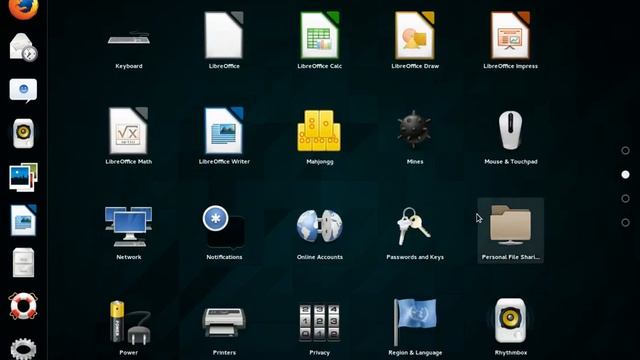Launch the Mines game

pos(414,129)
